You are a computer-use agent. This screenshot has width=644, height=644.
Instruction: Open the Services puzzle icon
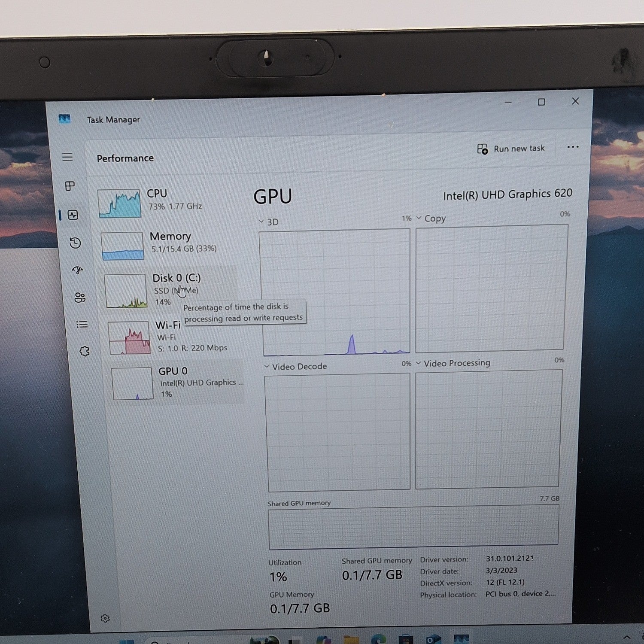[85, 352]
